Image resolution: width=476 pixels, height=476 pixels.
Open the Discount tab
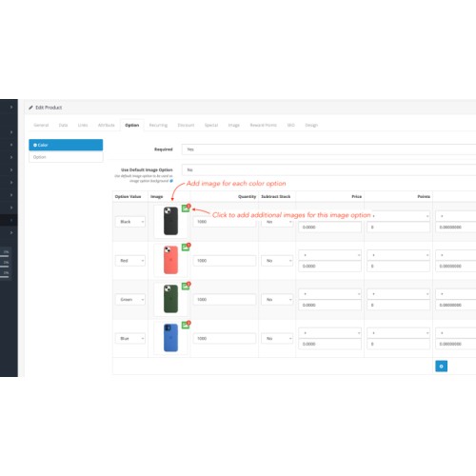pyautogui.click(x=186, y=125)
